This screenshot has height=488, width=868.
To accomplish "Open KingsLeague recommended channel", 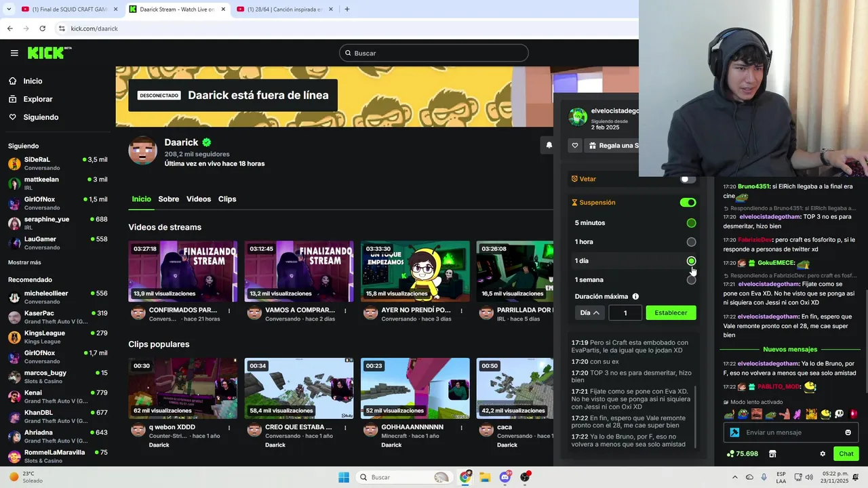I will 58,337.
